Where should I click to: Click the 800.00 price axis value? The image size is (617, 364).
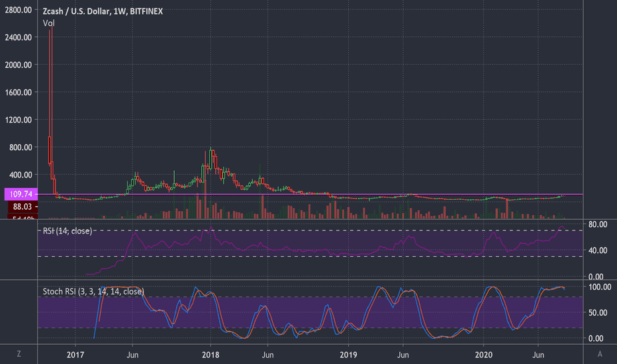[21, 148]
